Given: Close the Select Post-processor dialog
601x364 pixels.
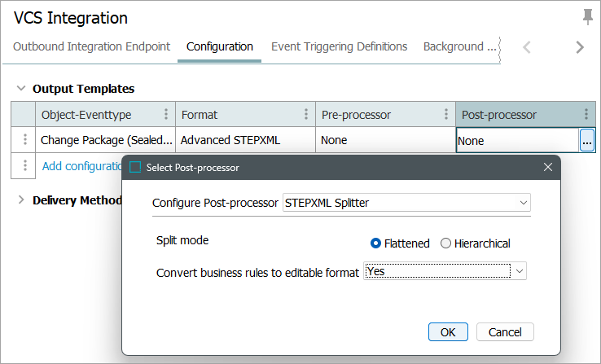Looking at the screenshot, I should [x=547, y=167].
